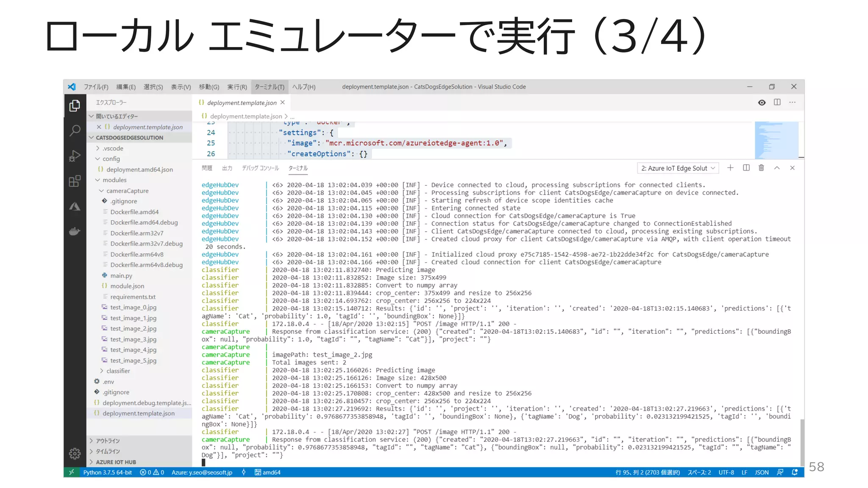Expand the .vscode folder

click(x=113, y=148)
